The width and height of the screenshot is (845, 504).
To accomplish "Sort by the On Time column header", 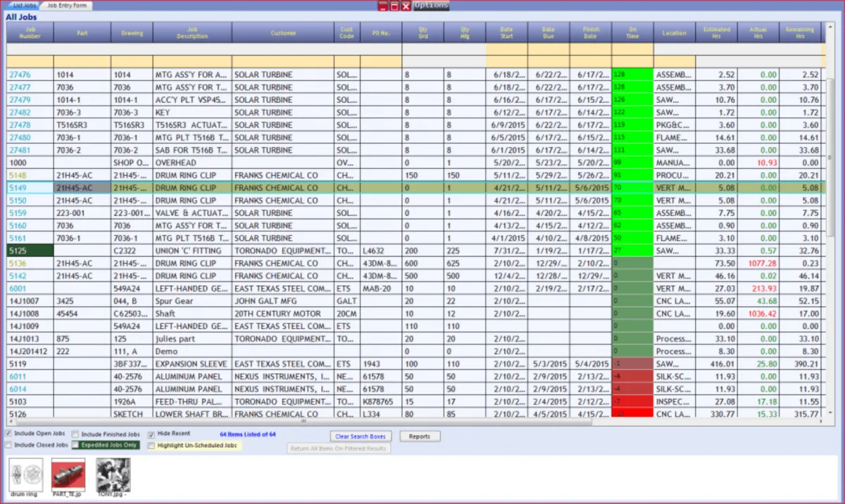I will (x=632, y=32).
